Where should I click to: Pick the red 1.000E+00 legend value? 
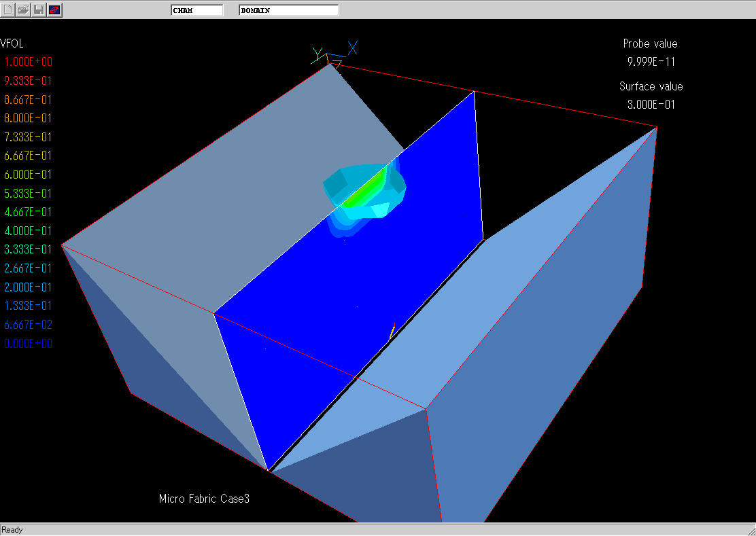[29, 62]
